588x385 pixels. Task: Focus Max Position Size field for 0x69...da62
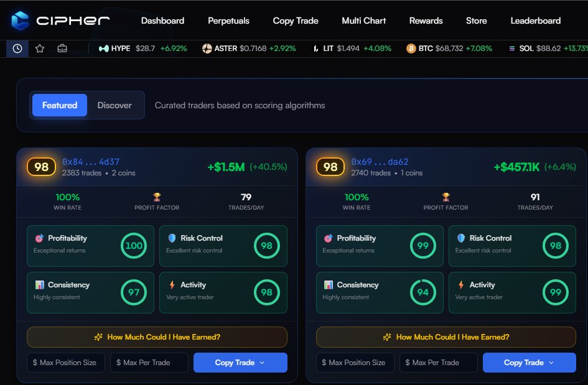(355, 363)
